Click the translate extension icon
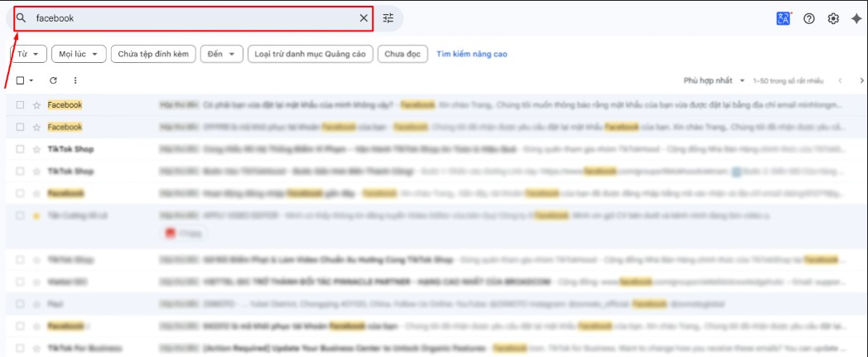868x357 pixels. pyautogui.click(x=784, y=18)
